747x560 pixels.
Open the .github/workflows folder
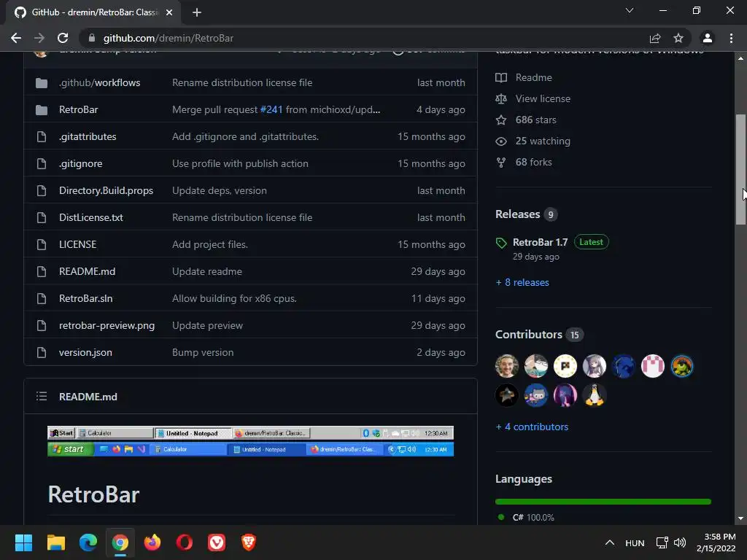(x=99, y=82)
